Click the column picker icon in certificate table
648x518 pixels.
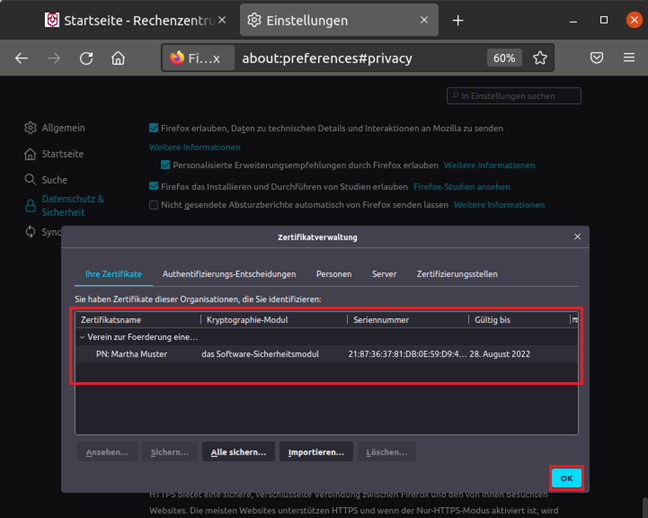574,320
